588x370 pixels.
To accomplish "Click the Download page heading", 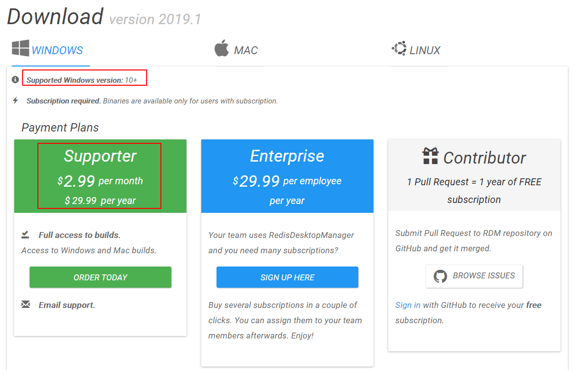I will coord(55,17).
